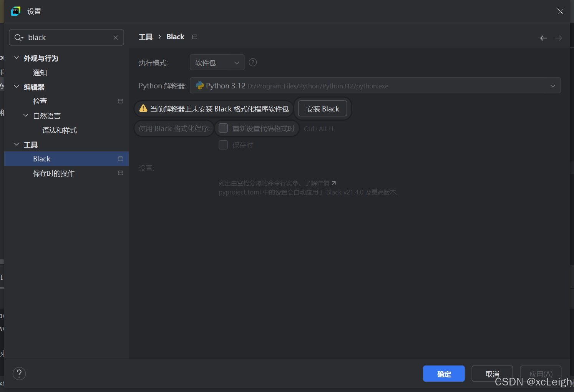Select 通知 in the settings tree
This screenshot has height=392, width=574.
click(40, 73)
